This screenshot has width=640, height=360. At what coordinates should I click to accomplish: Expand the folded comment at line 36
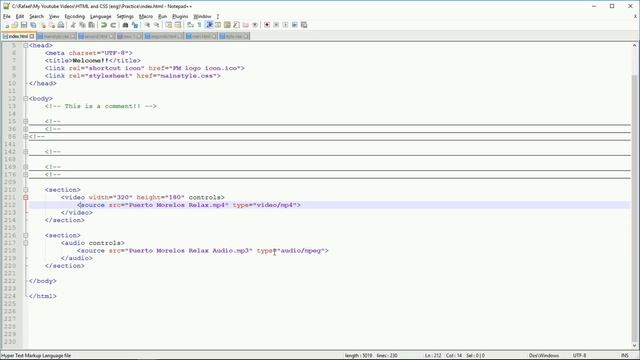click(x=26, y=129)
